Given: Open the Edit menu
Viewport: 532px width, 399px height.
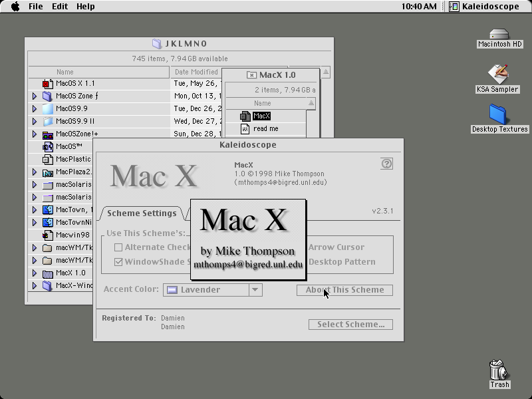Looking at the screenshot, I should (x=60, y=7).
